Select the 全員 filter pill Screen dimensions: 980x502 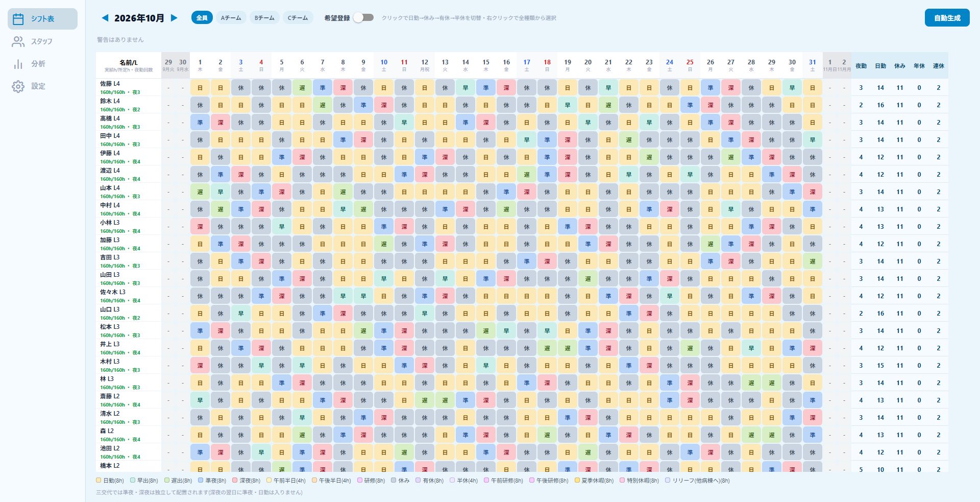click(x=202, y=18)
